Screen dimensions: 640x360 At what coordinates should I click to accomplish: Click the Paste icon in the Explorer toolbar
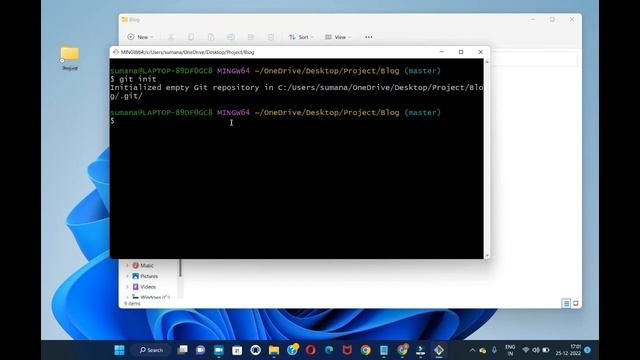pos(211,37)
